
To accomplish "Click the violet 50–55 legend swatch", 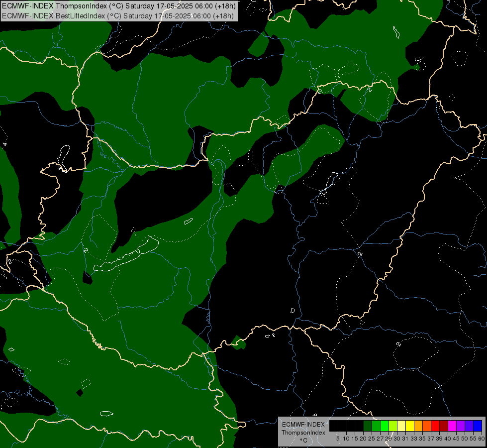I will (469, 426).
